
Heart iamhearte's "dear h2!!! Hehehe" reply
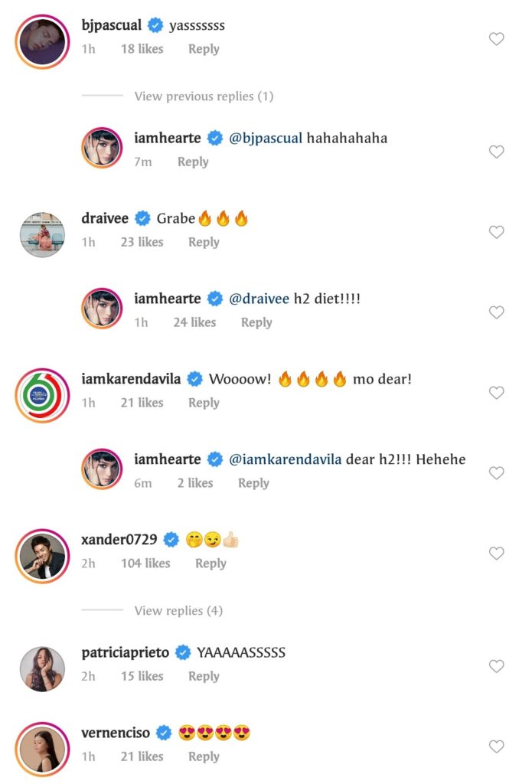coord(497,473)
